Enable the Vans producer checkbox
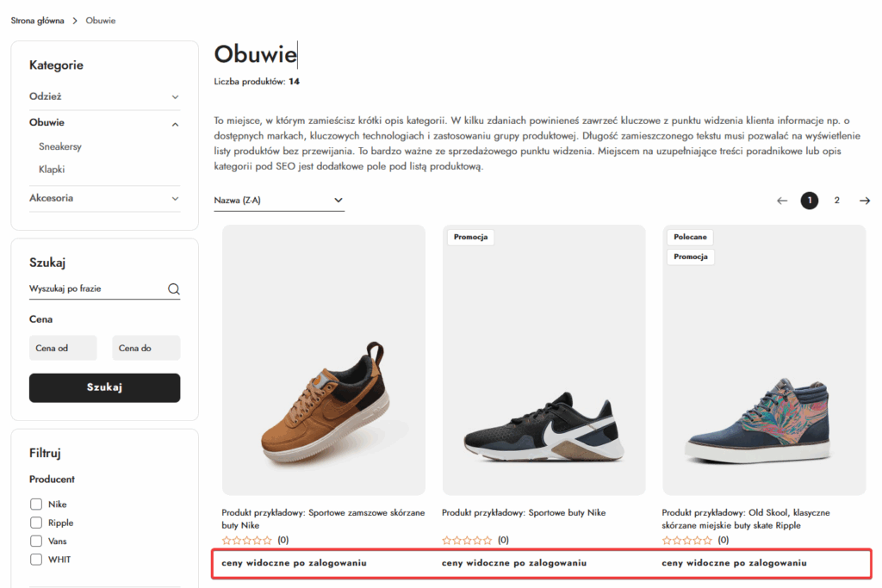Image resolution: width=882 pixels, height=588 pixels. (x=36, y=542)
